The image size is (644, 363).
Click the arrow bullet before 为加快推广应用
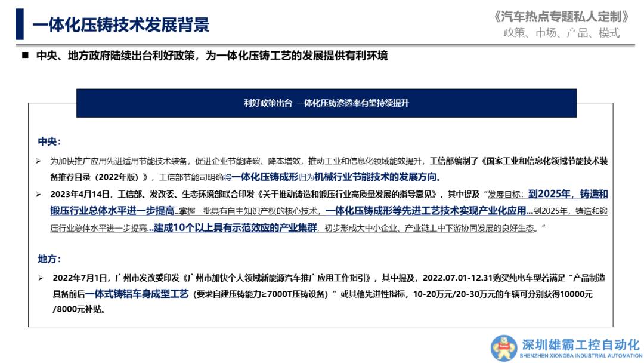(x=38, y=162)
